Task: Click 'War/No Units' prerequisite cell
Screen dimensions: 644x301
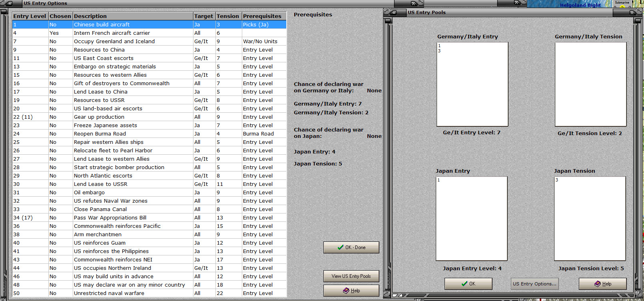Action: [x=264, y=41]
